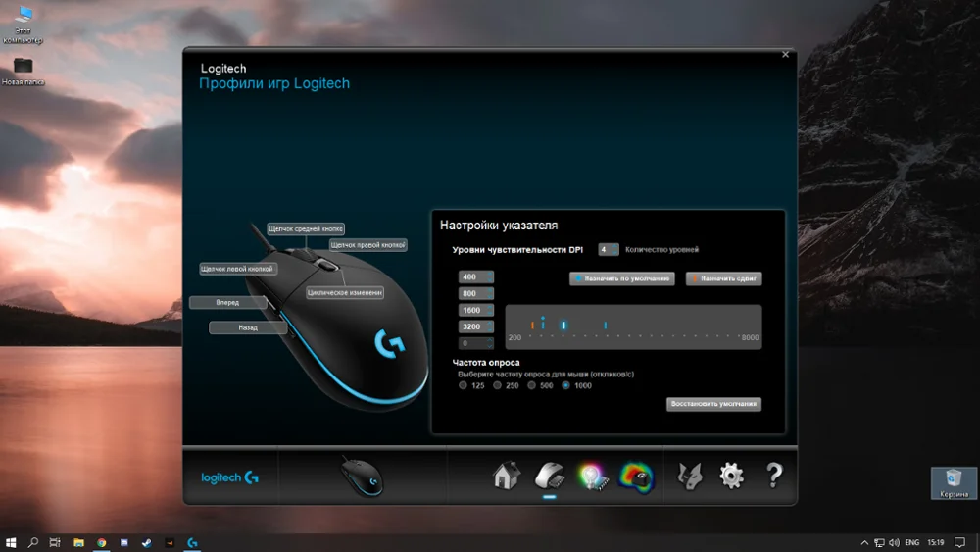The height and width of the screenshot is (552, 980).
Task: Adjust the 400 DPI level field
Action: 475,276
